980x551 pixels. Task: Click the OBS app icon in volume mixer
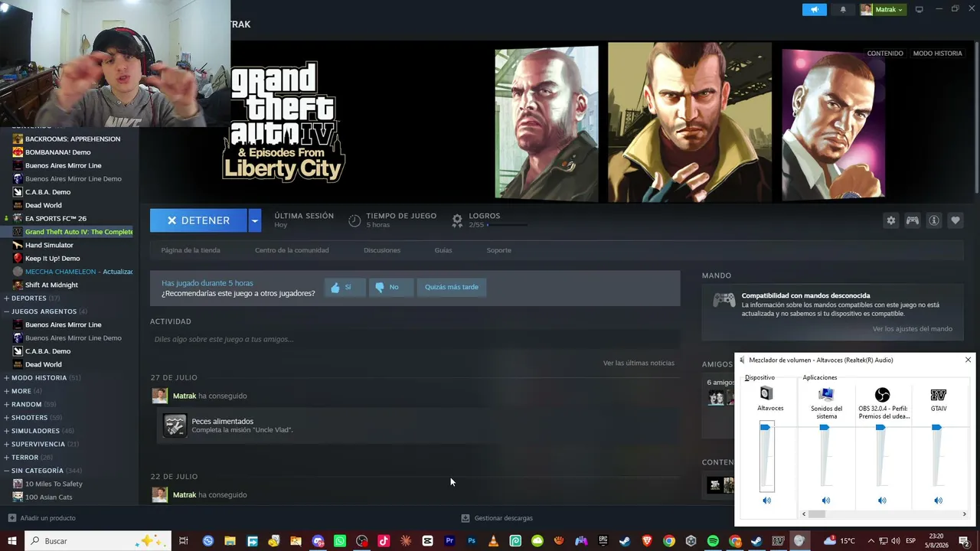click(x=882, y=395)
